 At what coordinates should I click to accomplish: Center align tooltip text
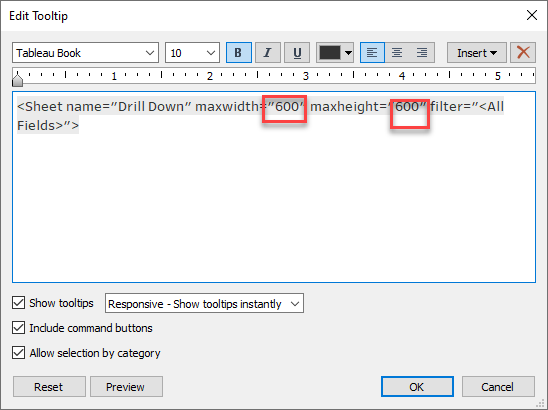(x=397, y=53)
